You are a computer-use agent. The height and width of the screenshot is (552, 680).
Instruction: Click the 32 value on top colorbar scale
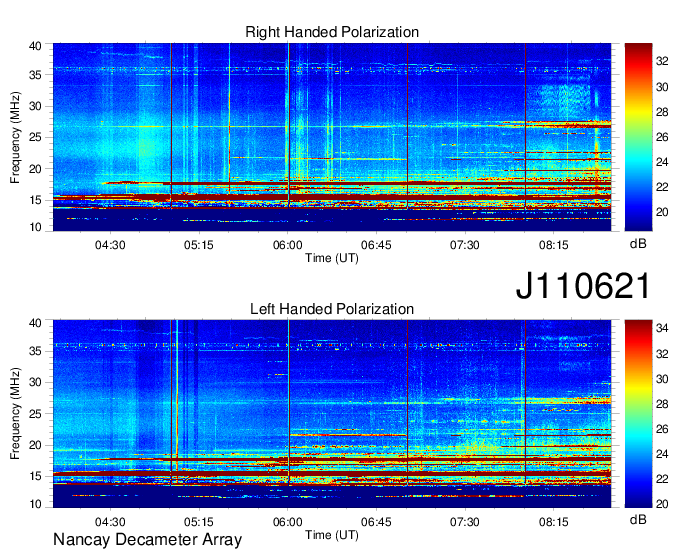662,61
